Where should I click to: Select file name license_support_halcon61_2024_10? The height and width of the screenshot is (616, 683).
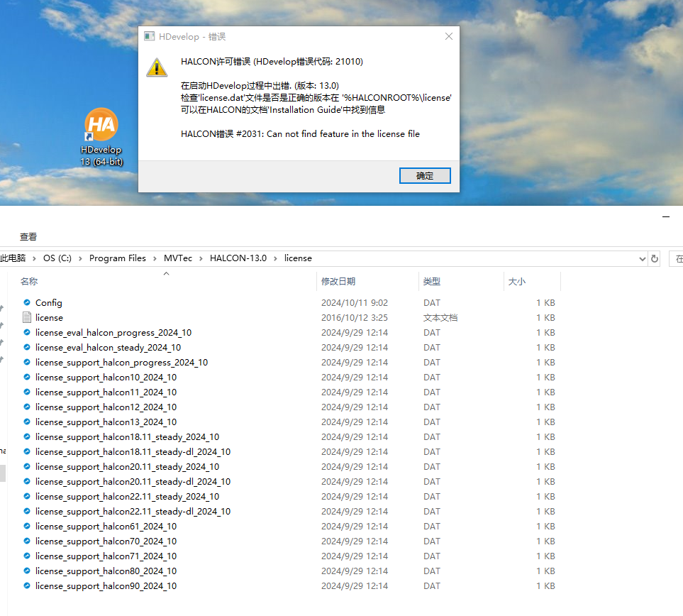pos(106,526)
